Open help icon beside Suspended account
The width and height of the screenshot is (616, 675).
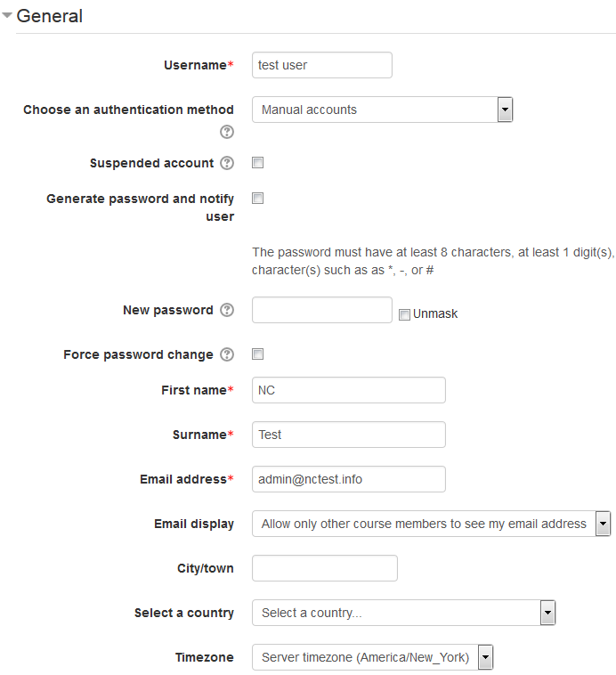click(227, 163)
